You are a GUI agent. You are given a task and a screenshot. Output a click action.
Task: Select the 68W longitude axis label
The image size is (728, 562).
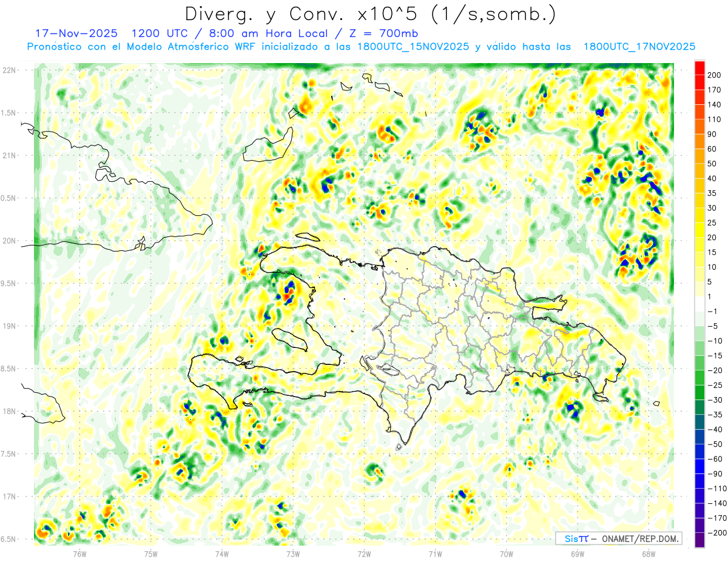(x=648, y=553)
